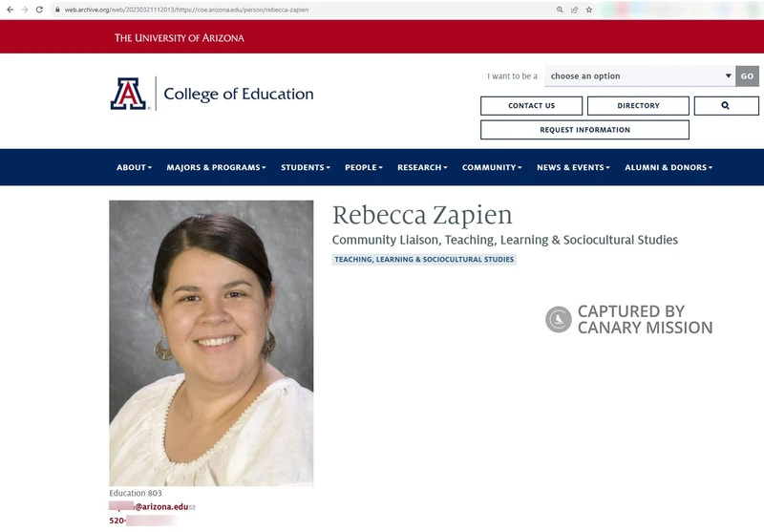
Task: Click the Community Liaison job title text
Action: (x=505, y=240)
